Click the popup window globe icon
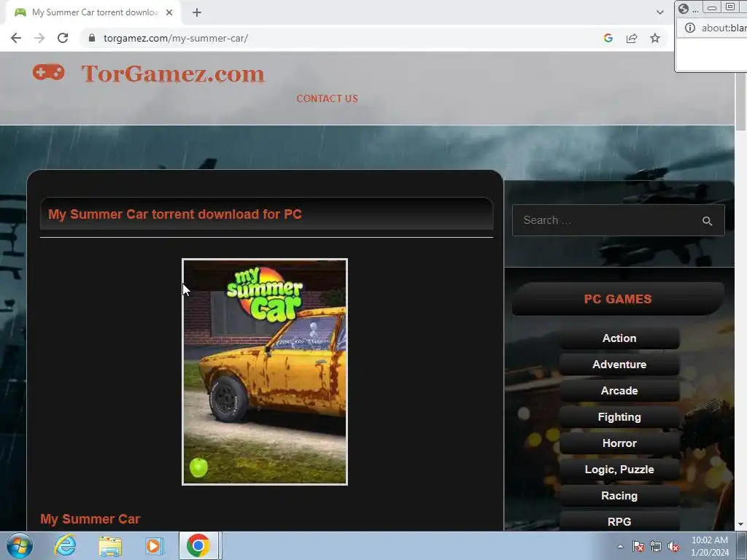Screen dimensions: 747x560 [x=684, y=8]
